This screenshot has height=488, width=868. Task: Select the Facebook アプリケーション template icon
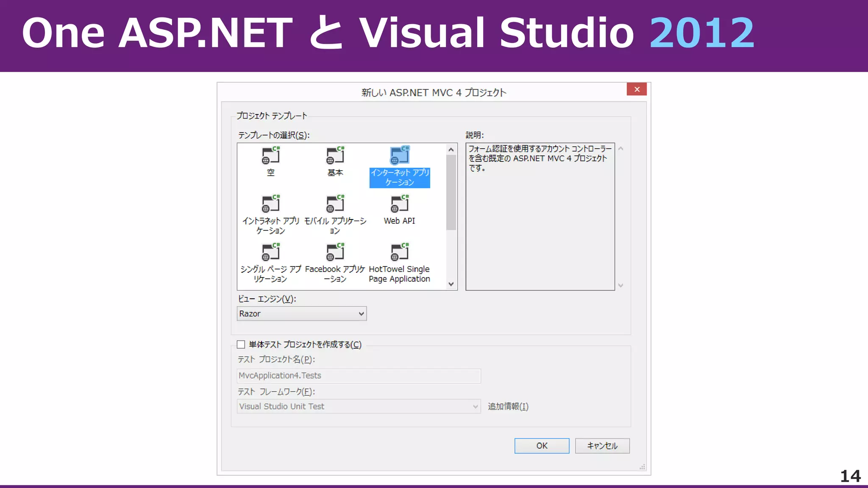tap(335, 252)
